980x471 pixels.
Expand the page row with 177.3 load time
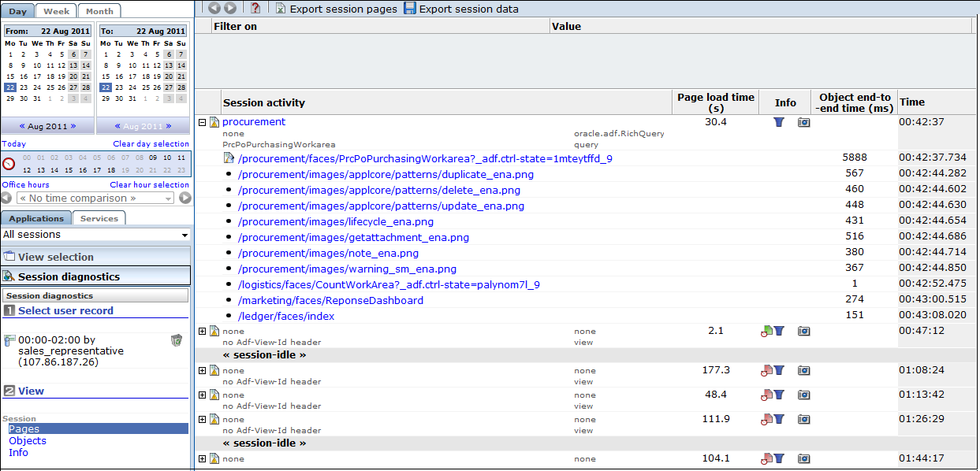click(x=202, y=370)
